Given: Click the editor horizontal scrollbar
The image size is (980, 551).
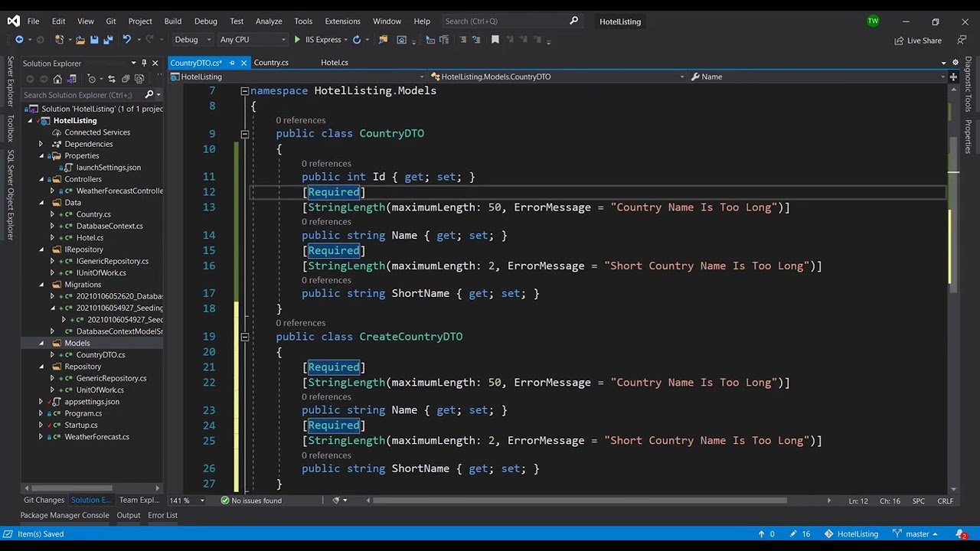Looking at the screenshot, I should [x=580, y=500].
